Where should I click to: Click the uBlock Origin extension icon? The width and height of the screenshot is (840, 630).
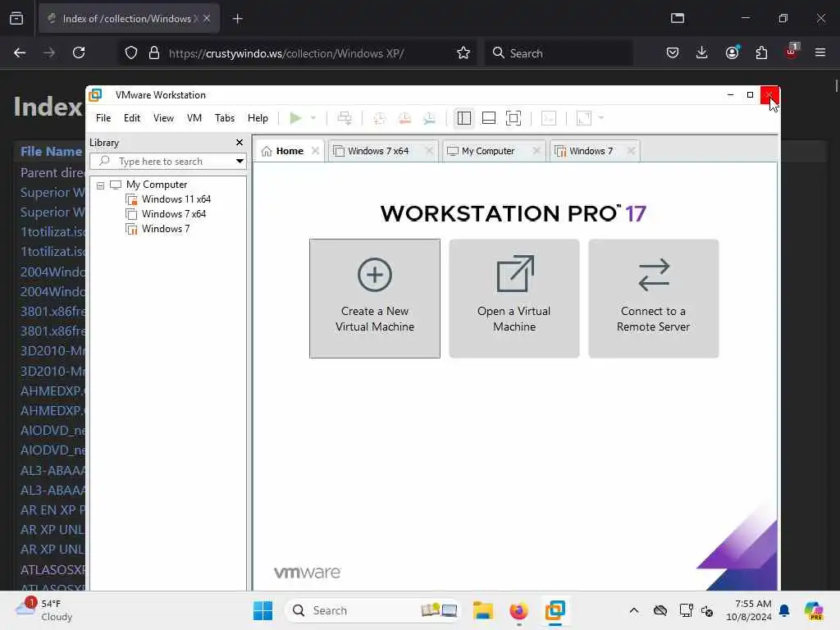click(x=792, y=52)
